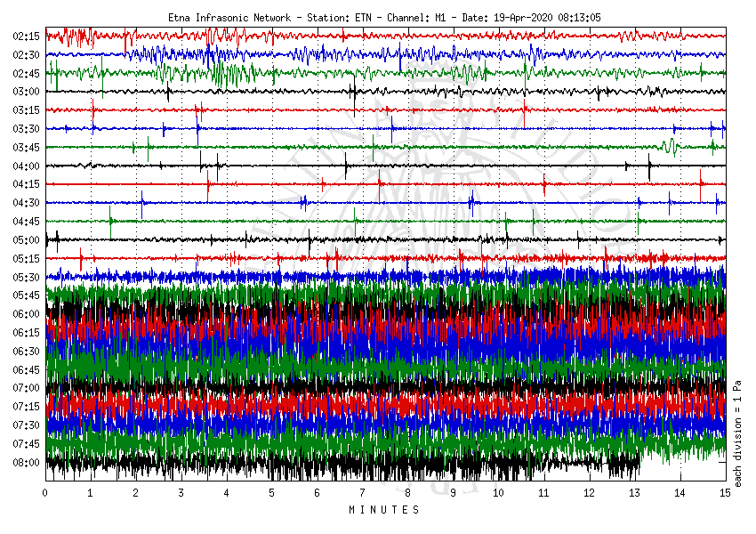The height and width of the screenshot is (534, 756).
Task: Click the 07:00 time label
Action: click(26, 388)
